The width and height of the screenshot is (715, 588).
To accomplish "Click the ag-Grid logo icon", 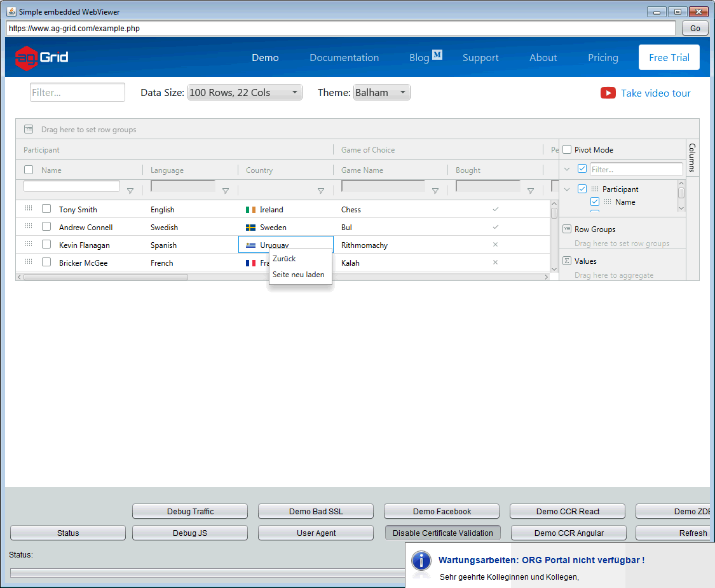I will tap(26, 58).
